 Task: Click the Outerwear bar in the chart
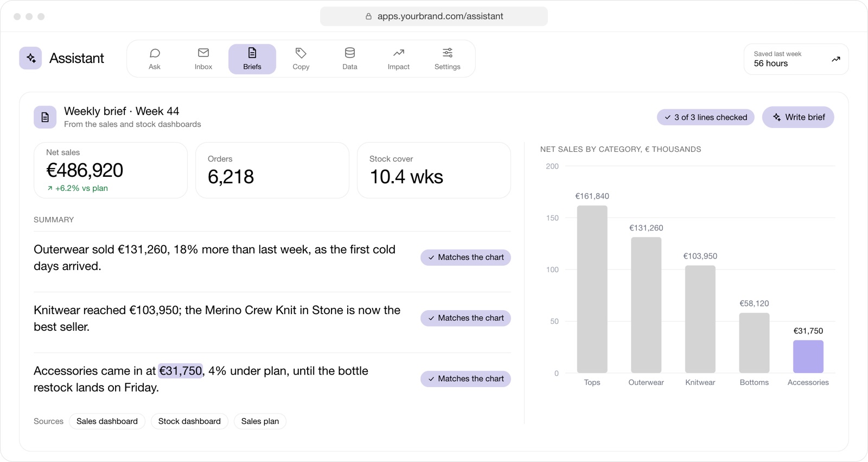tap(646, 305)
